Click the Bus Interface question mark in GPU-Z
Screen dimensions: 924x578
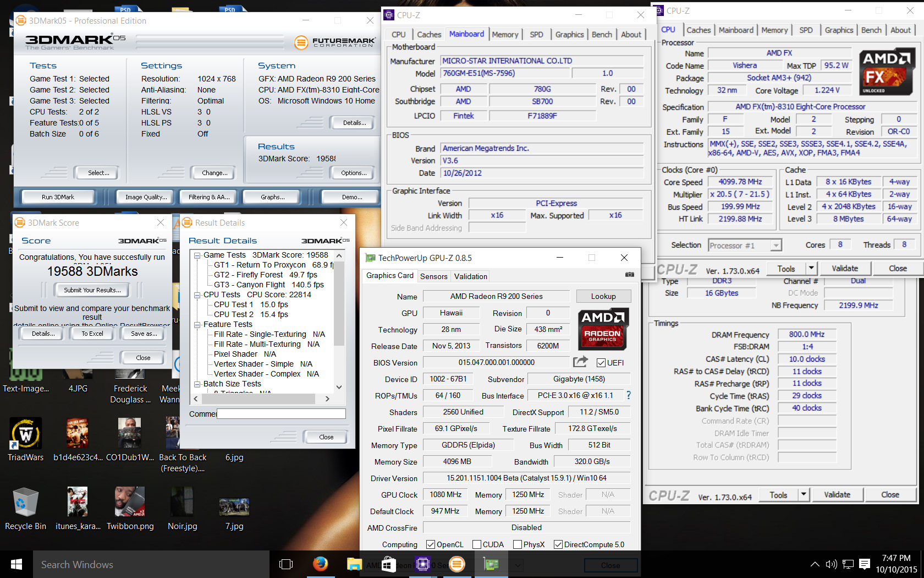[x=629, y=395]
